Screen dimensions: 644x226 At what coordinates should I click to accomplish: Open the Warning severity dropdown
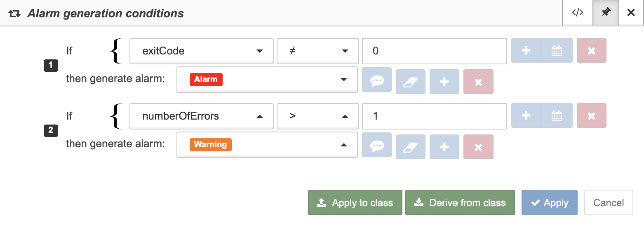[267, 145]
